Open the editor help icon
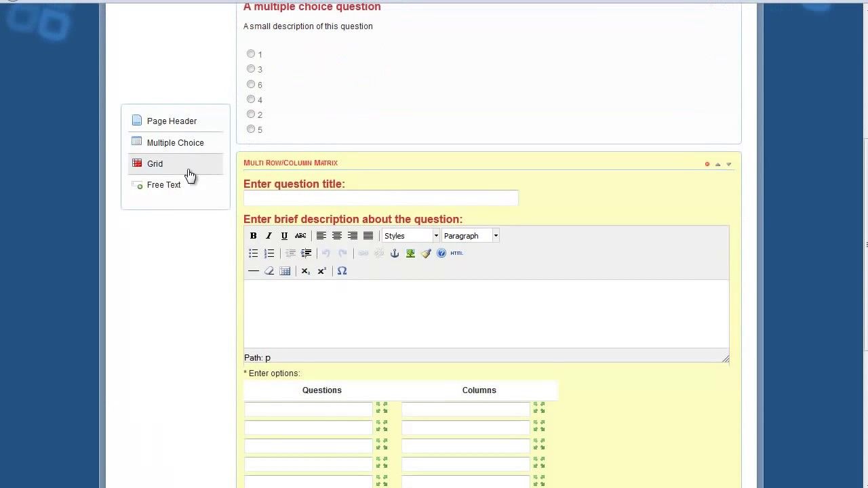 click(441, 253)
